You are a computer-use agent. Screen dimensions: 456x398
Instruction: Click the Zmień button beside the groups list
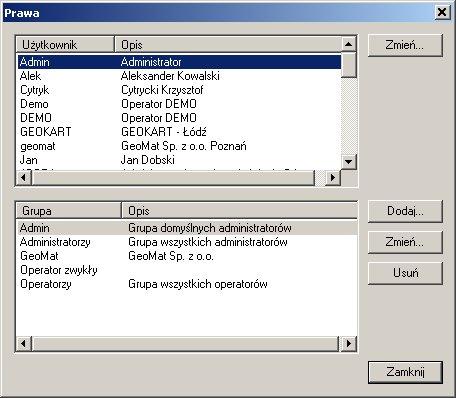click(405, 242)
